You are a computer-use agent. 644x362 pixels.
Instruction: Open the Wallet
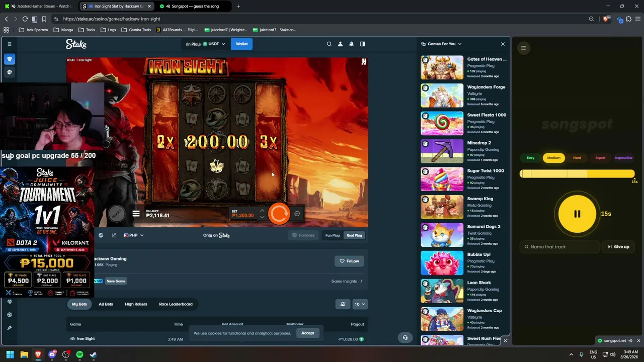pyautogui.click(x=242, y=44)
